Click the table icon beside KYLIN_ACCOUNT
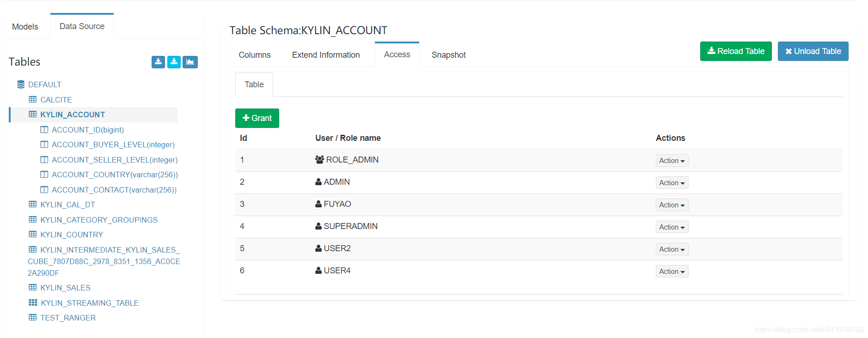This screenshot has height=338, width=868. (33, 114)
